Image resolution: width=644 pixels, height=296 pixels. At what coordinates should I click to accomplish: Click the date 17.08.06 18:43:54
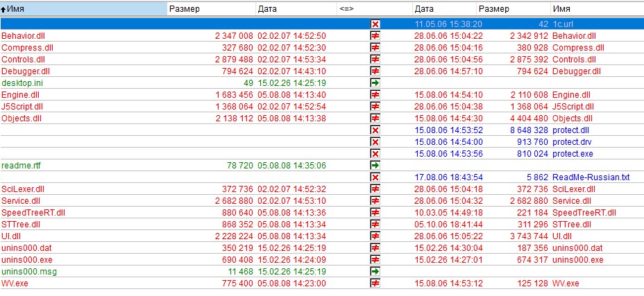coord(448,177)
